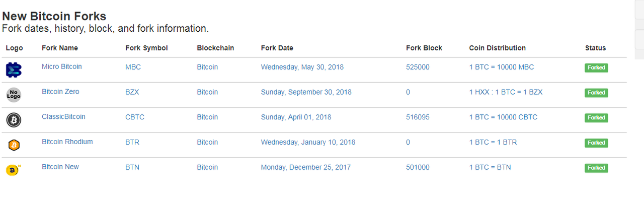Click the ClassicBitcoin logo icon
This screenshot has height=198, width=644.
tap(14, 120)
